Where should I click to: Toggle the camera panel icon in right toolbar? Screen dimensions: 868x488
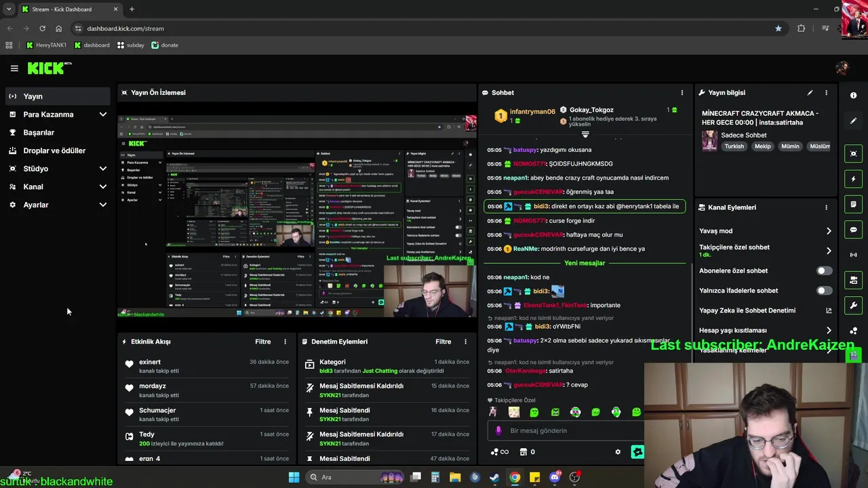(x=853, y=280)
